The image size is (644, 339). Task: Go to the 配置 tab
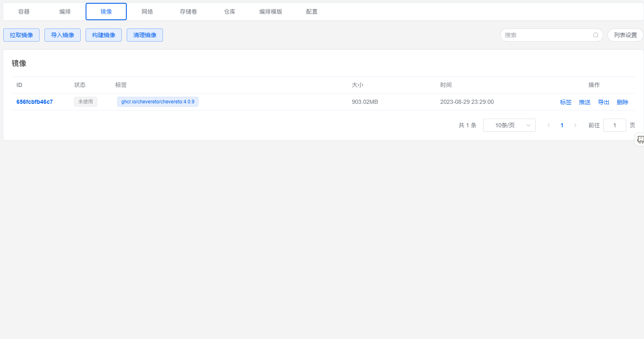point(312,12)
